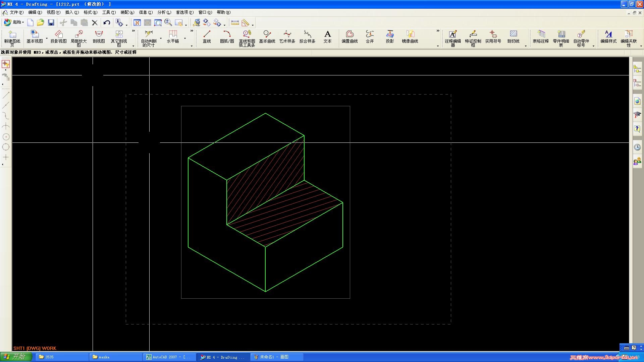Select the Line (直线) curve tool
Viewport: 644px width, 362px height.
[207, 37]
